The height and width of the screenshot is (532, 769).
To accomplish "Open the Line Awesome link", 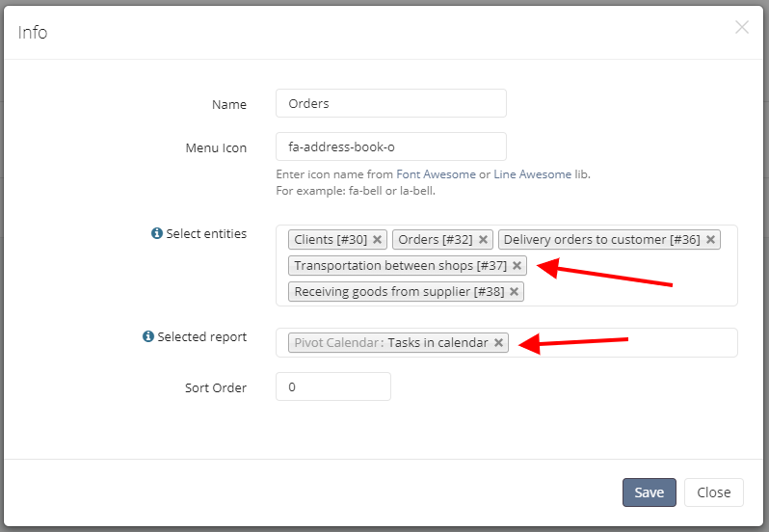I will [532, 174].
